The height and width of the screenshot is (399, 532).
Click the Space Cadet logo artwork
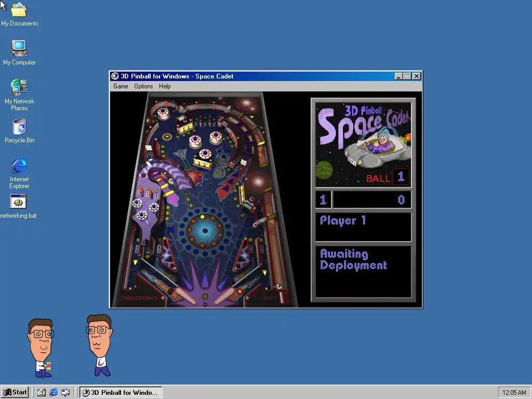point(363,145)
